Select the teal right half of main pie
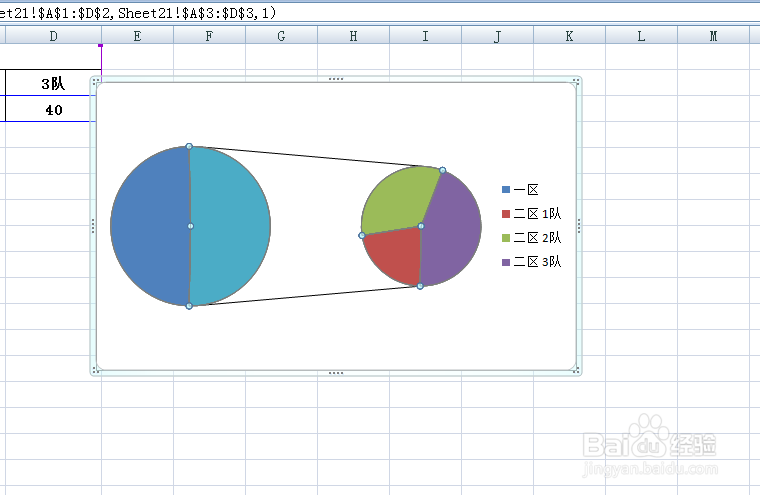The image size is (760, 495). (229, 226)
